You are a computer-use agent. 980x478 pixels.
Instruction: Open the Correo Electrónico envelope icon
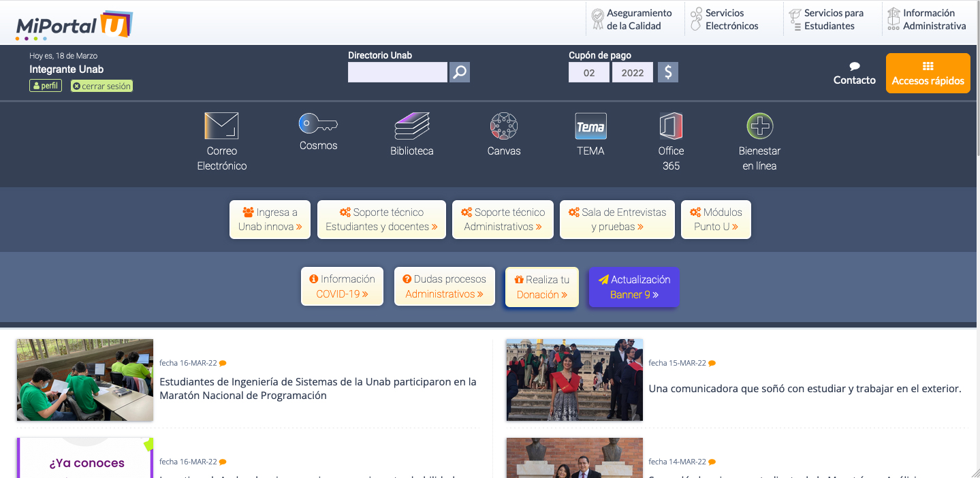(221, 127)
